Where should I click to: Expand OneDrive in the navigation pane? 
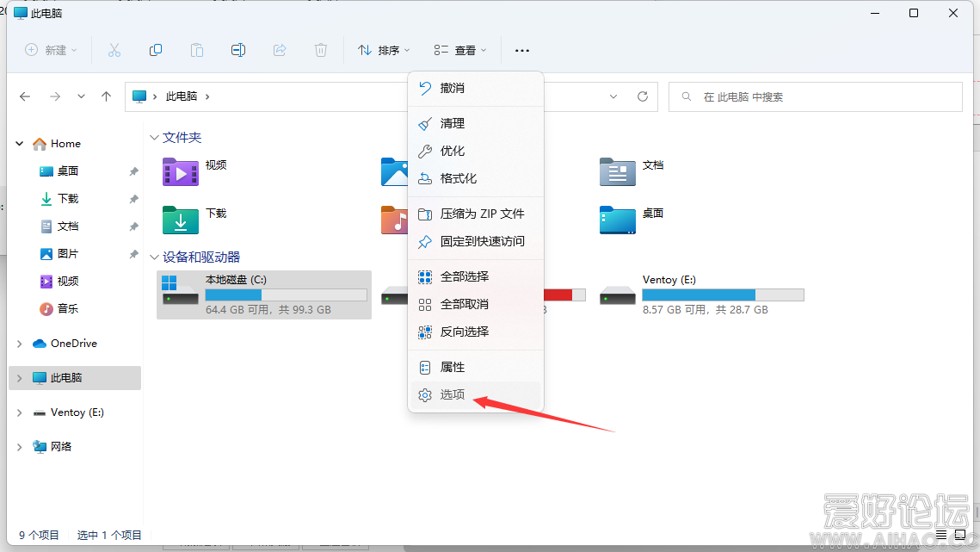click(x=19, y=343)
